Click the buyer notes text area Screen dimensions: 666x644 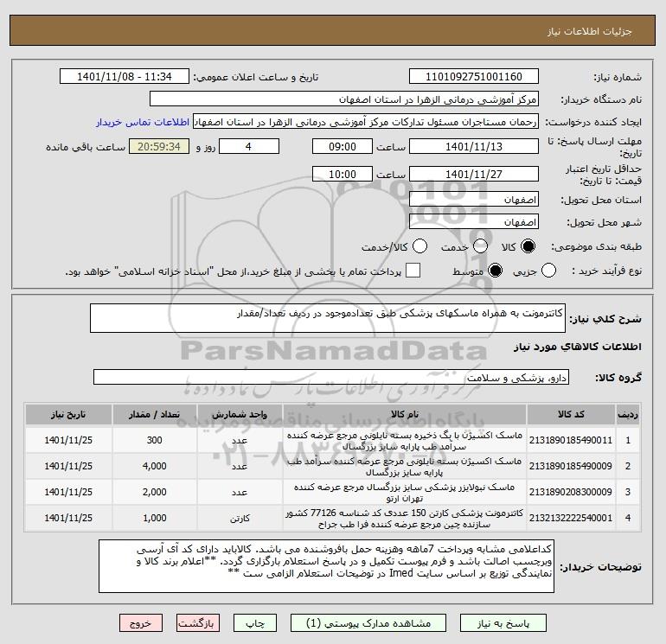point(326,566)
